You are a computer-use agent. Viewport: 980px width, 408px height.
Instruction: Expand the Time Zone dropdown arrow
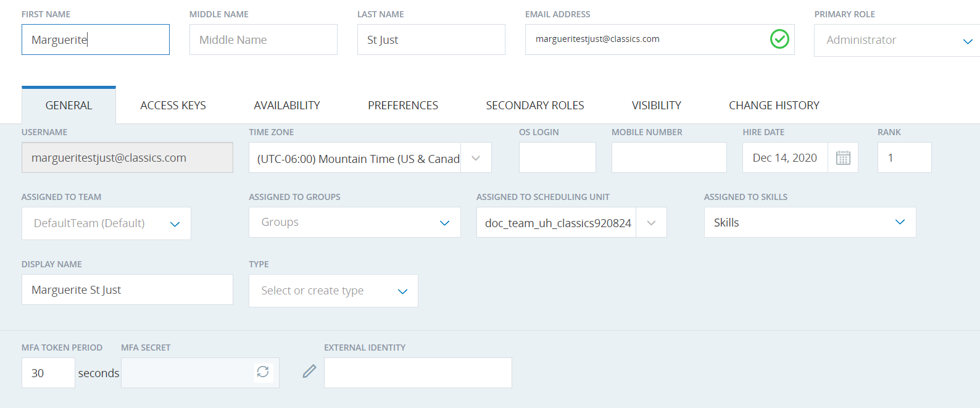pyautogui.click(x=476, y=158)
